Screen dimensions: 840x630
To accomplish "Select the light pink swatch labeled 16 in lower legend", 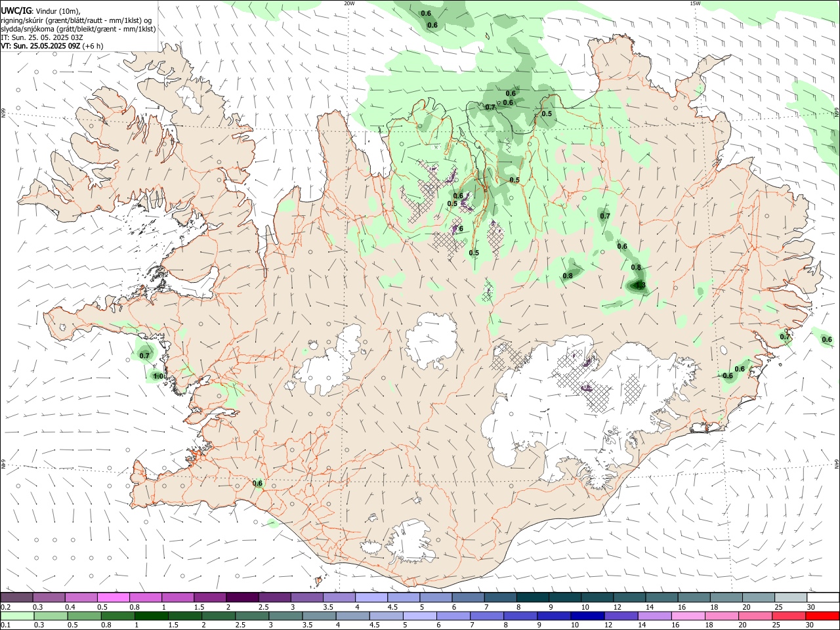I will coord(688,616).
